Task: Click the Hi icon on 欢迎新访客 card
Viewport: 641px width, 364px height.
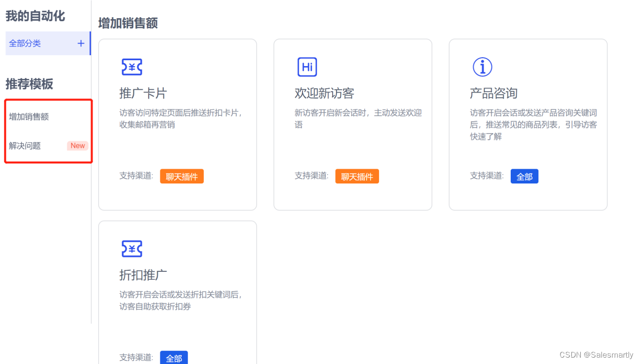Action: [307, 67]
